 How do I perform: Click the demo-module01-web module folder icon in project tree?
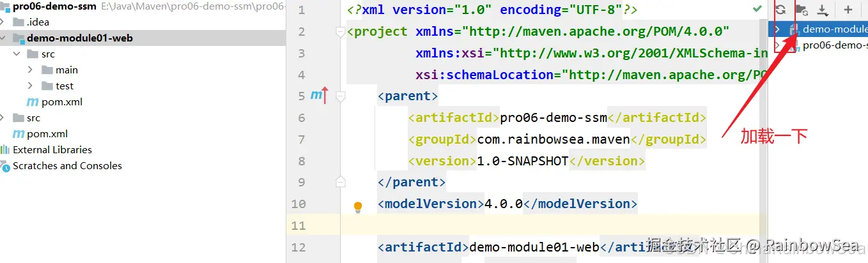pyautogui.click(x=19, y=38)
